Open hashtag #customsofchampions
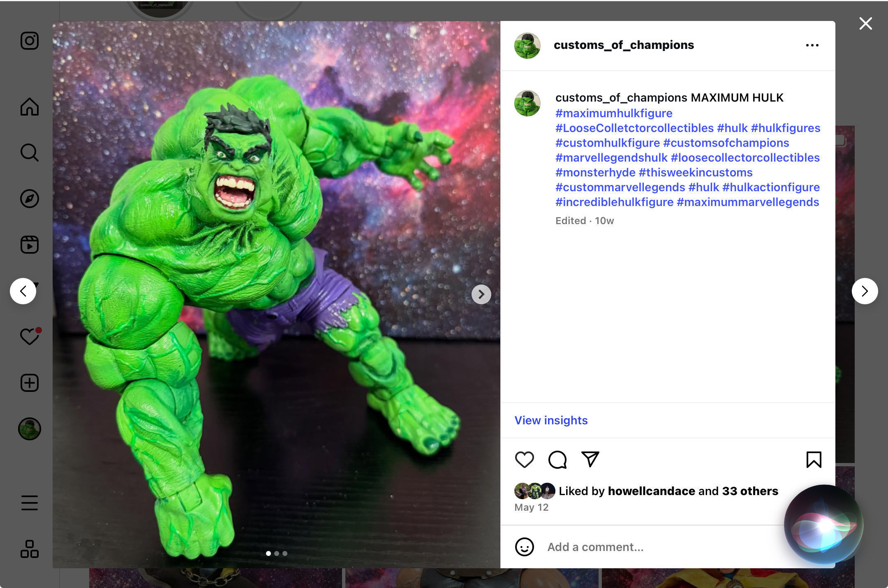888x588 pixels. click(x=726, y=143)
